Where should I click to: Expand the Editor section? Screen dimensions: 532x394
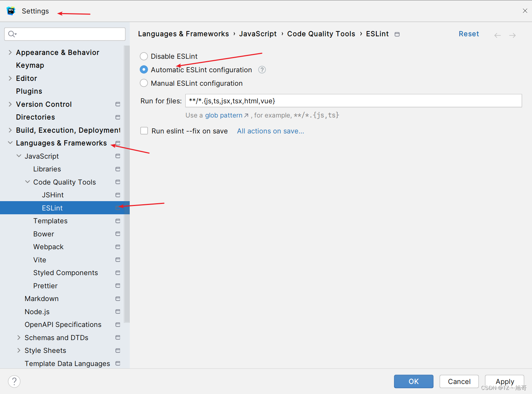(10, 78)
